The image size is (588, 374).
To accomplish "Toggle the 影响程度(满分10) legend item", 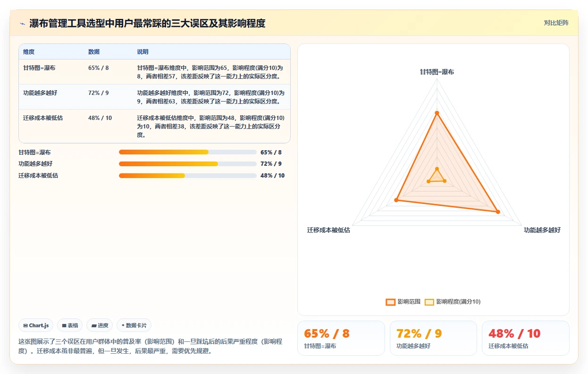I will 453,302.
